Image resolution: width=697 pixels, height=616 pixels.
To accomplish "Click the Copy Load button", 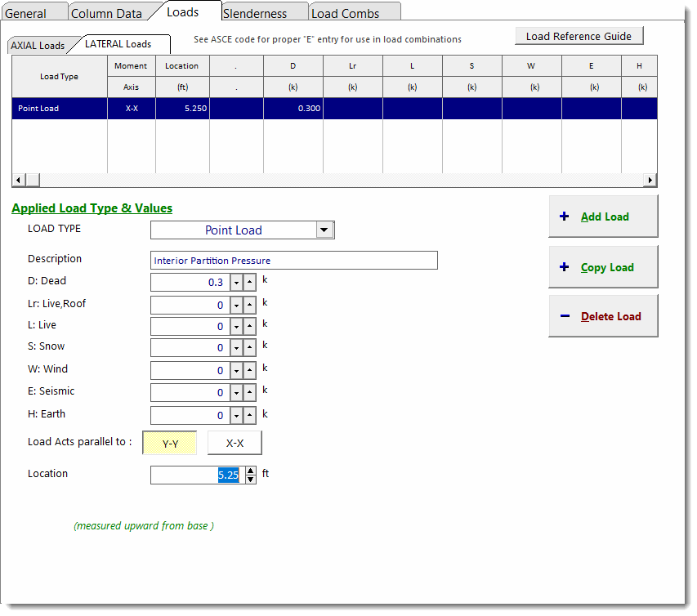I will point(603,267).
